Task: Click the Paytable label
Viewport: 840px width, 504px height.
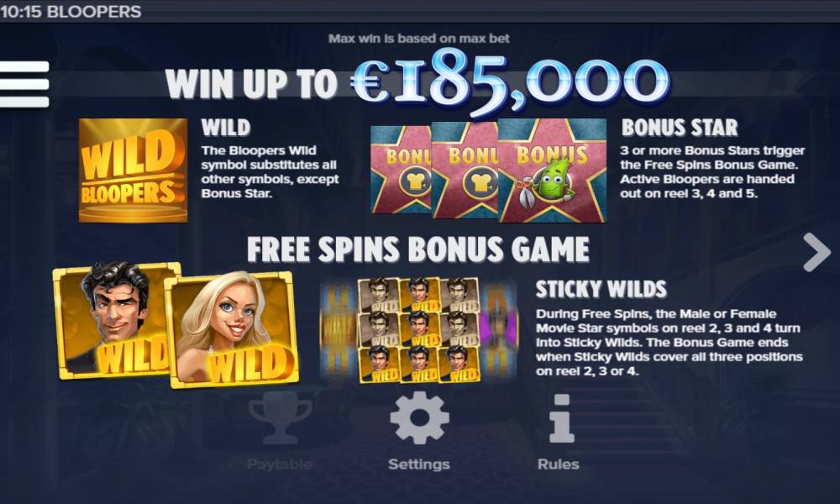Action: coord(281,464)
